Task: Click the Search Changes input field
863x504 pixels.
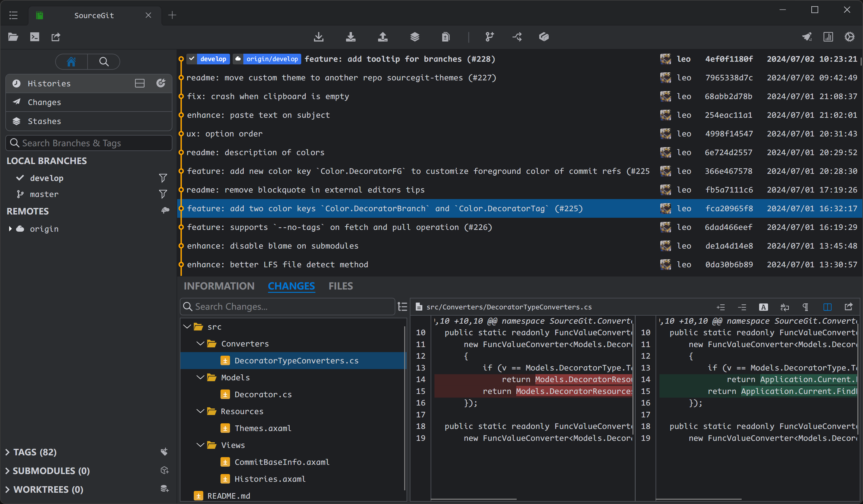Action: coord(287,306)
